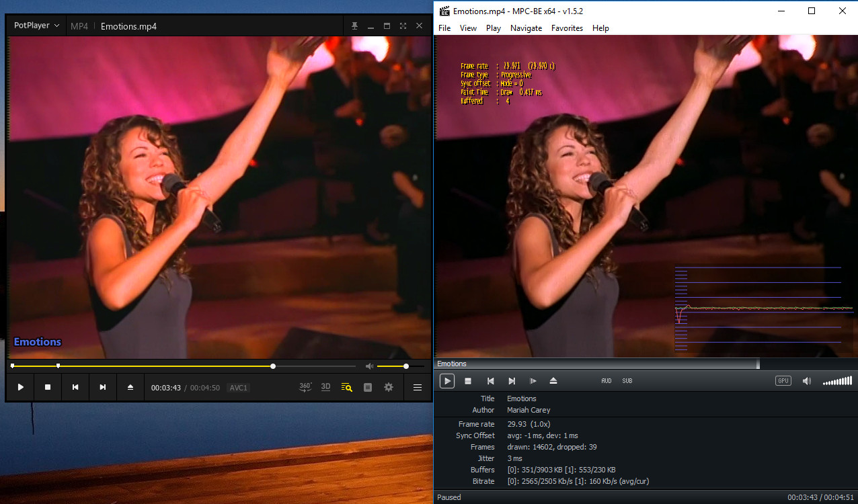Toggle 360° video mode in PotPlayer
Viewport: 858px width, 504px height.
point(305,387)
